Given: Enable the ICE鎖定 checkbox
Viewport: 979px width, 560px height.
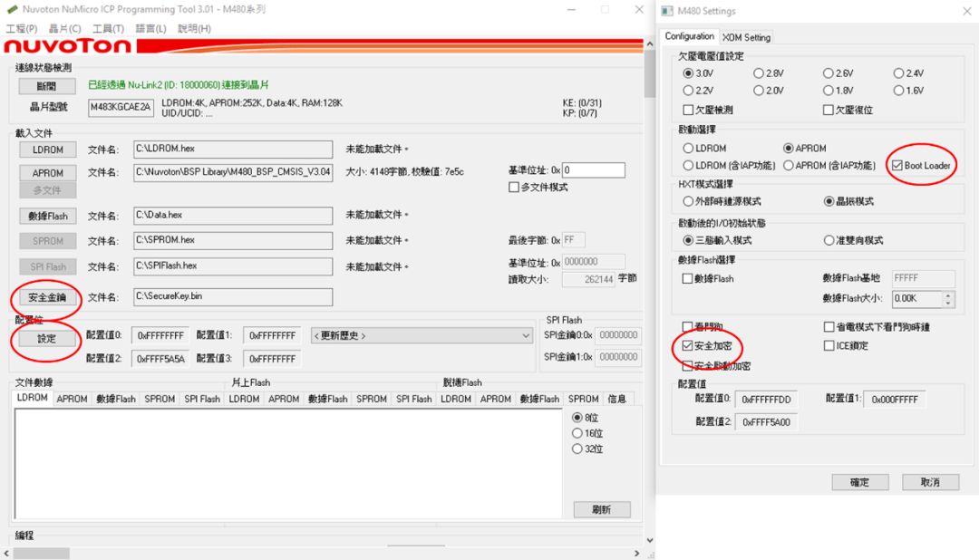Looking at the screenshot, I should (829, 346).
